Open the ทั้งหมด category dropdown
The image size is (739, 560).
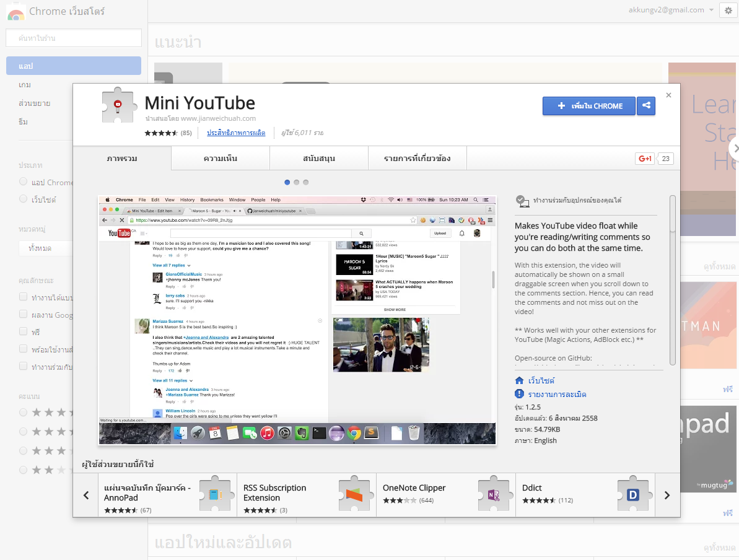46,248
